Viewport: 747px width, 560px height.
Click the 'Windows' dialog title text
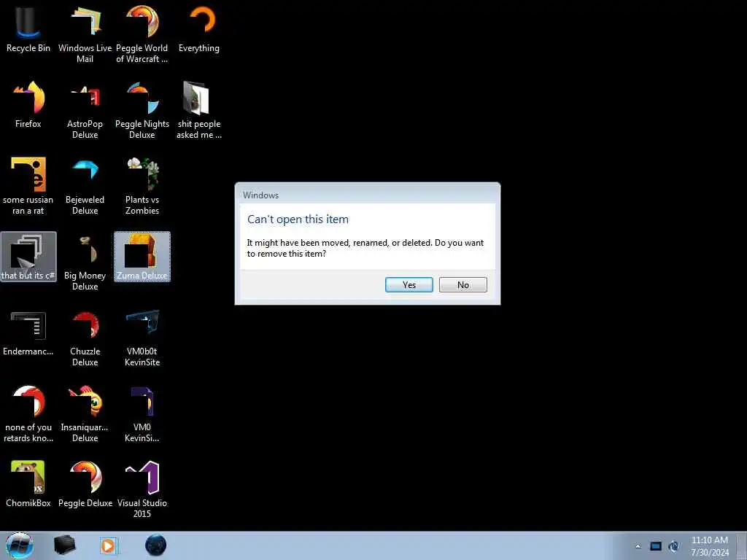click(x=260, y=195)
